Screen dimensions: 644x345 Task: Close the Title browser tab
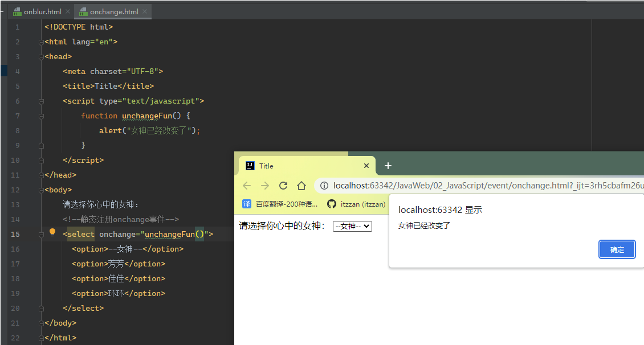(x=366, y=166)
